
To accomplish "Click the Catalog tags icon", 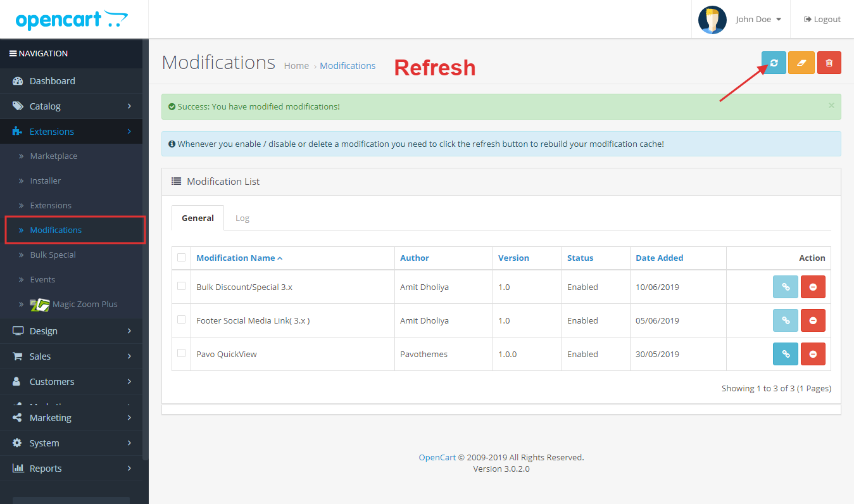I will point(18,106).
